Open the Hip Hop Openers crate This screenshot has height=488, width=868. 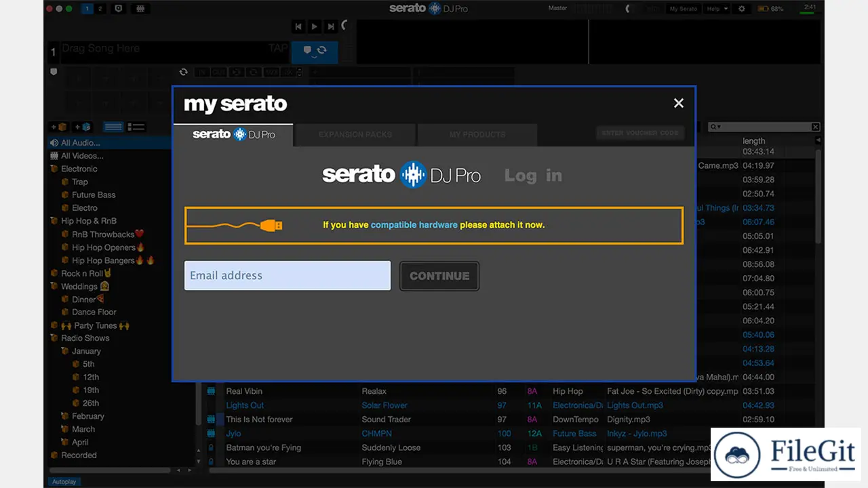pos(108,247)
